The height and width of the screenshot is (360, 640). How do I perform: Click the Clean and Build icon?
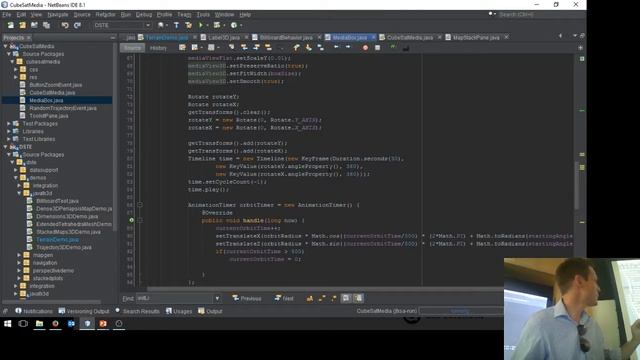tap(189, 25)
